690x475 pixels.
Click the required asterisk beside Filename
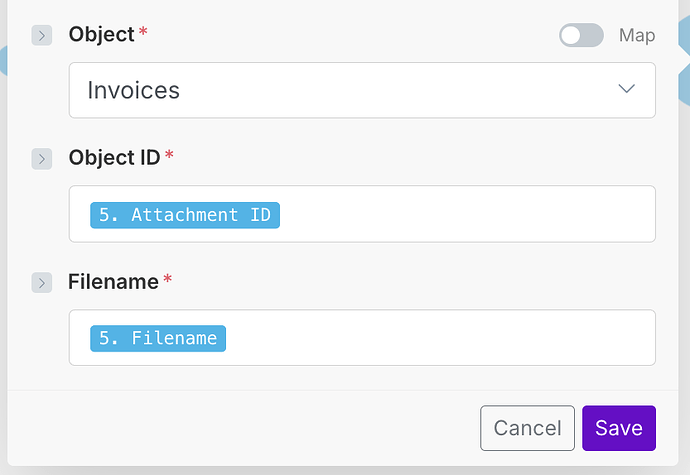(167, 280)
